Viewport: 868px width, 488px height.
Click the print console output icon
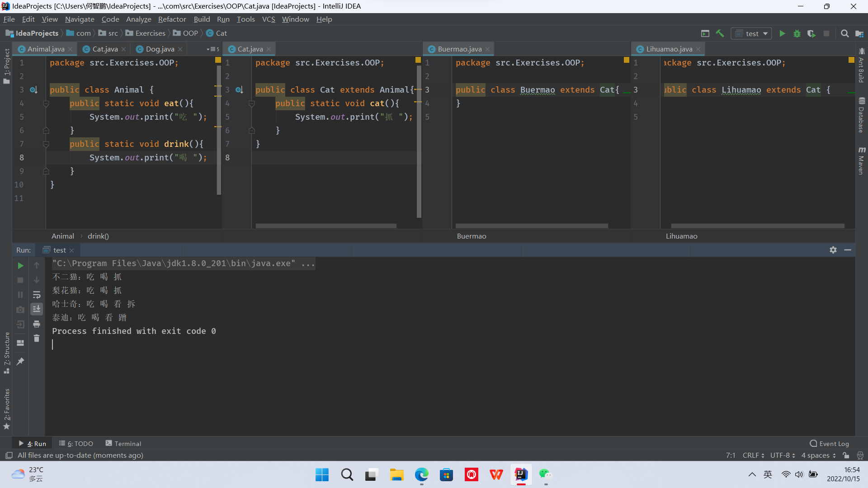[x=37, y=324]
